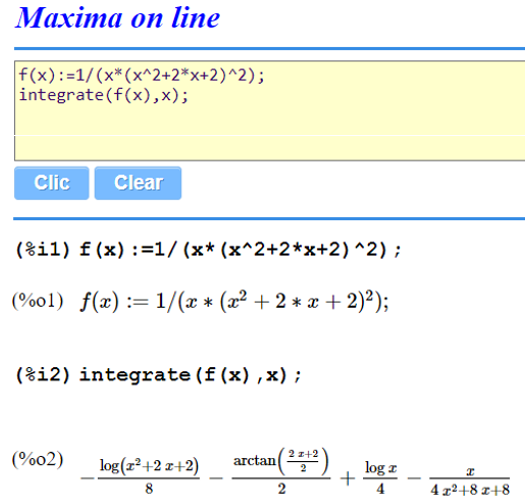Click the x/(4x²+8x+8) term
This screenshot has height=504, width=525.
(470, 481)
